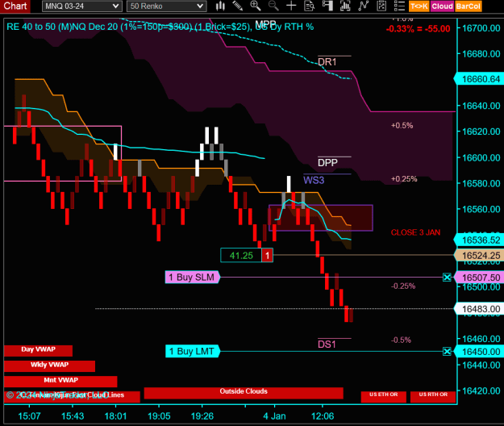Click the WS3 pivot label
This screenshot has height=426, width=504.
click(x=314, y=180)
